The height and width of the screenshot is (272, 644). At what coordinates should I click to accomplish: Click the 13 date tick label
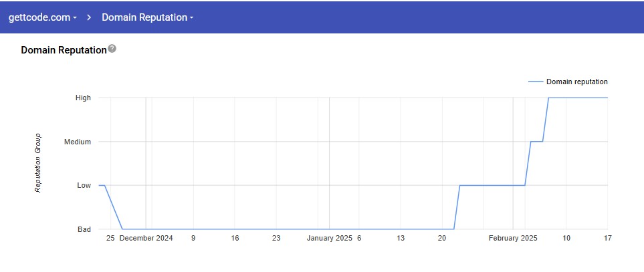coord(401,238)
